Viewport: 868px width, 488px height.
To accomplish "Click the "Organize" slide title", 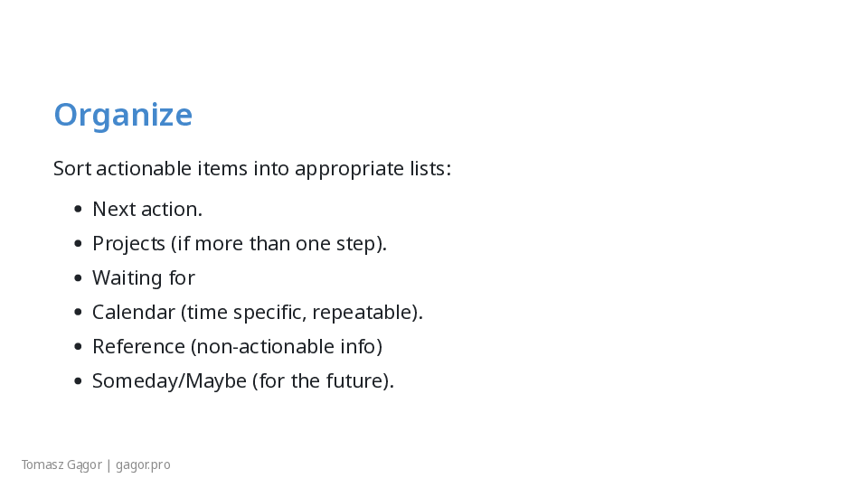I will [123, 115].
